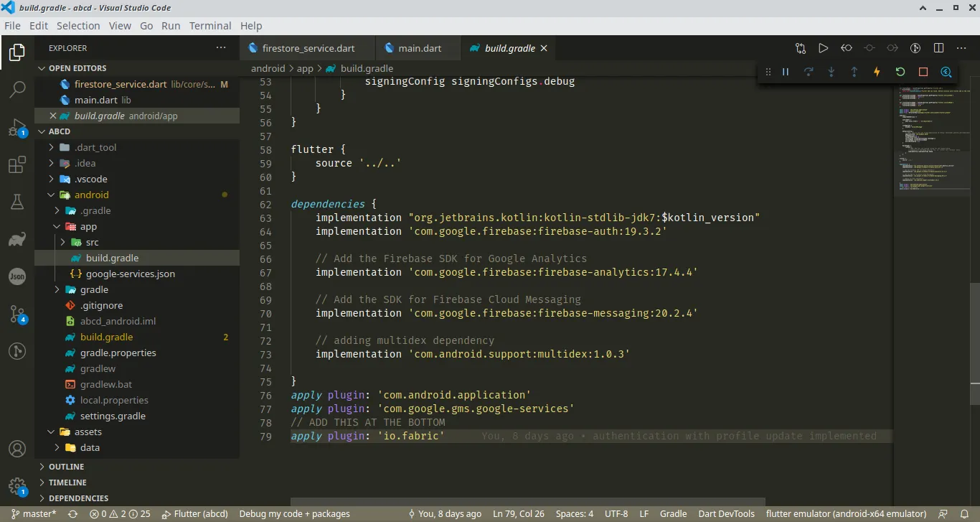Switch to the main.dart tab
Screen dimensions: 980x522
pyautogui.click(x=420, y=48)
